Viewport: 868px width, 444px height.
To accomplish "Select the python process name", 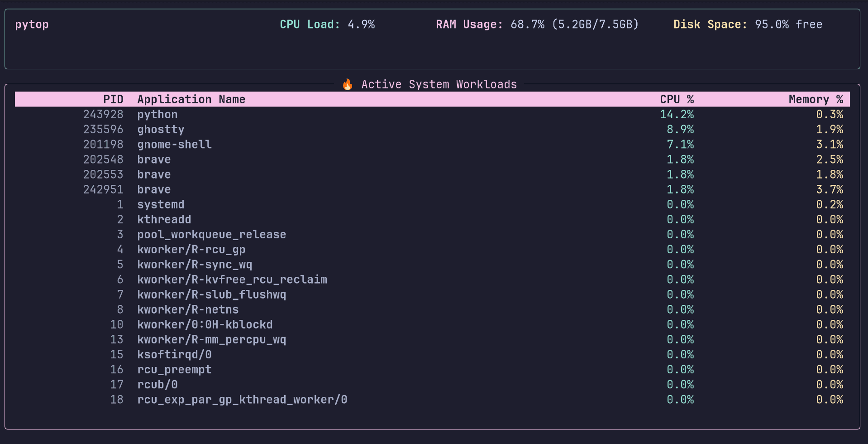I will point(157,115).
